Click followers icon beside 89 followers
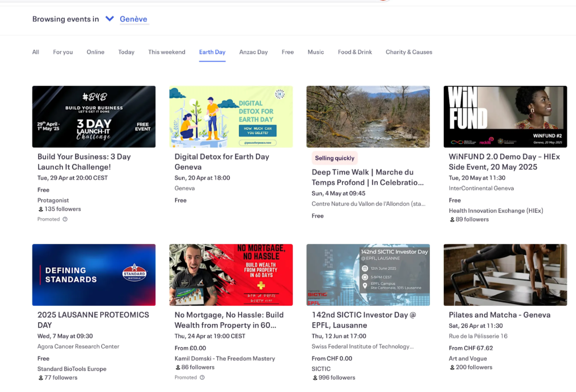576x392 pixels. 452,220
